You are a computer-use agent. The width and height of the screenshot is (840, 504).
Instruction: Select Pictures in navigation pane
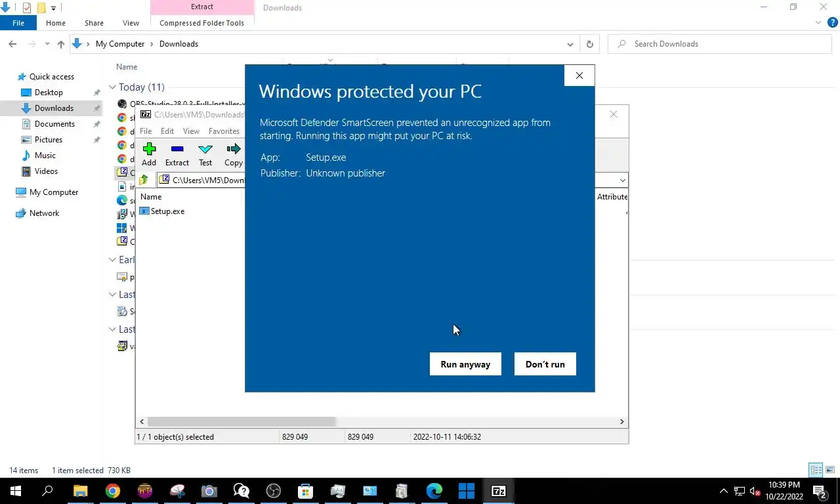point(49,140)
